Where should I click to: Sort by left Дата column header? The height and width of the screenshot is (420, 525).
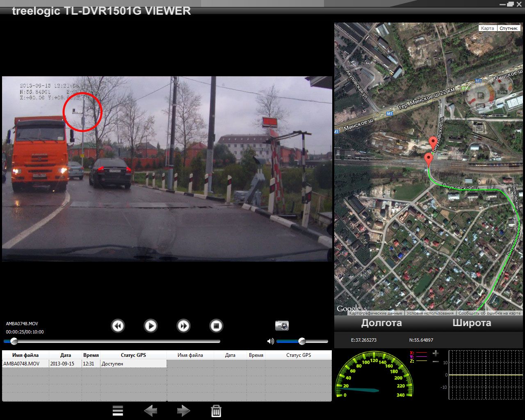(65, 355)
